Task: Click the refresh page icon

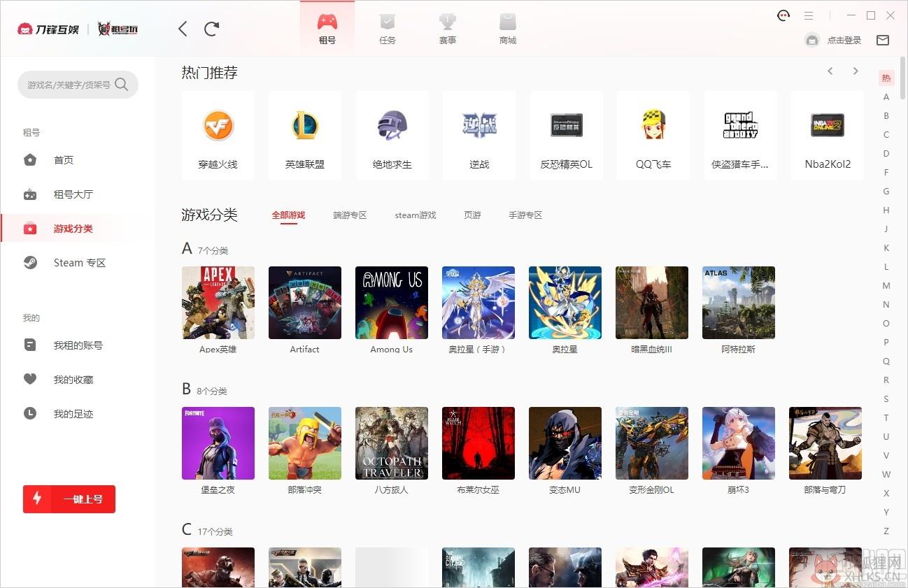Action: [x=211, y=29]
